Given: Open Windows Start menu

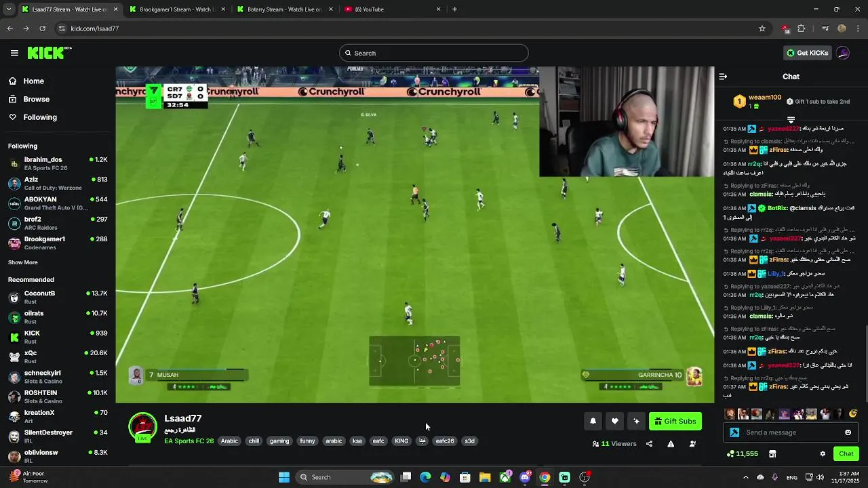Looking at the screenshot, I should [284, 477].
